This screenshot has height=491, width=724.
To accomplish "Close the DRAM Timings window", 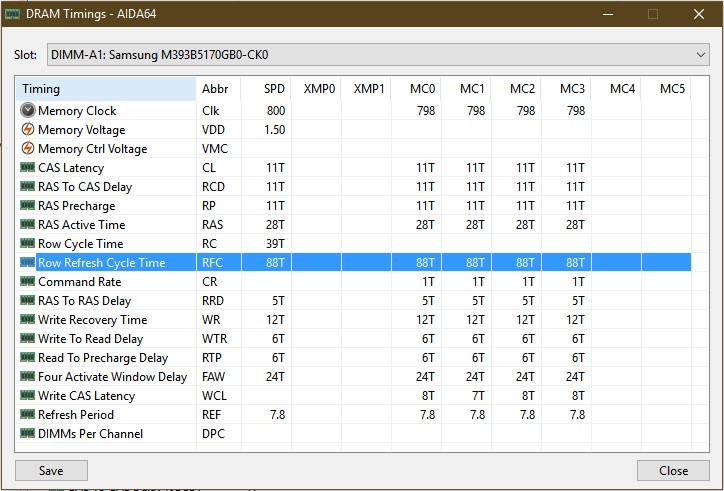I will 699,14.
